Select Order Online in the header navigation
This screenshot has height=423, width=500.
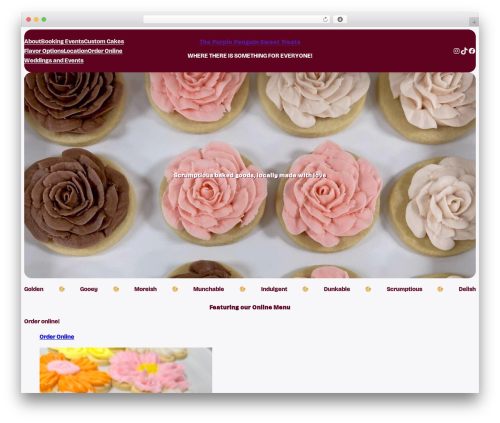(105, 51)
